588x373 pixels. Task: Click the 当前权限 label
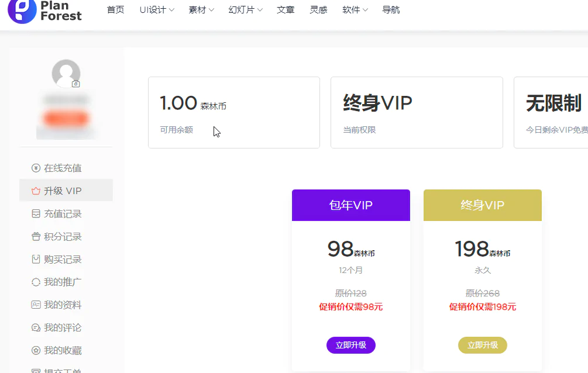coord(359,130)
